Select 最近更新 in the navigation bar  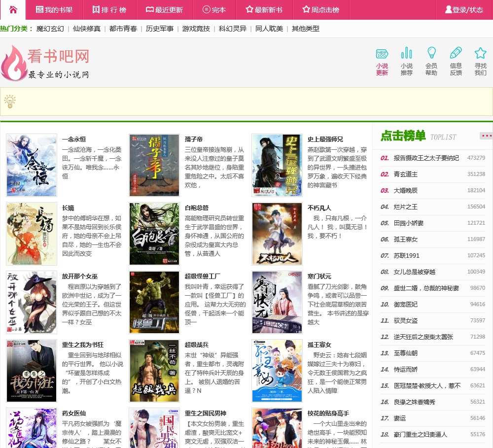[x=165, y=10]
